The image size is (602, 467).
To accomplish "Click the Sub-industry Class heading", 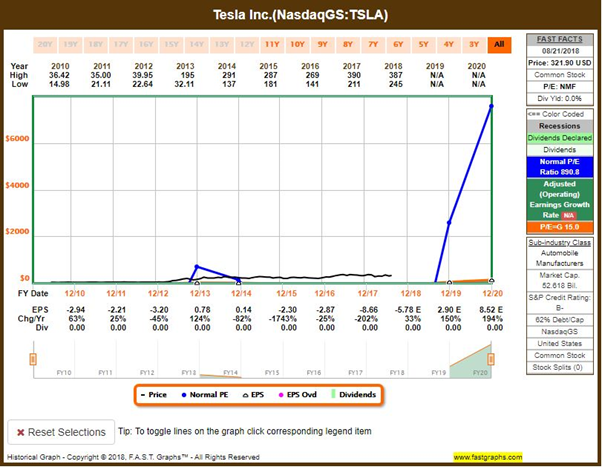I will click(x=559, y=243).
